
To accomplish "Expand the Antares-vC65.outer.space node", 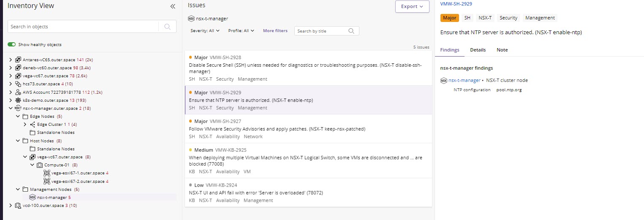I will pyautogui.click(x=11, y=60).
